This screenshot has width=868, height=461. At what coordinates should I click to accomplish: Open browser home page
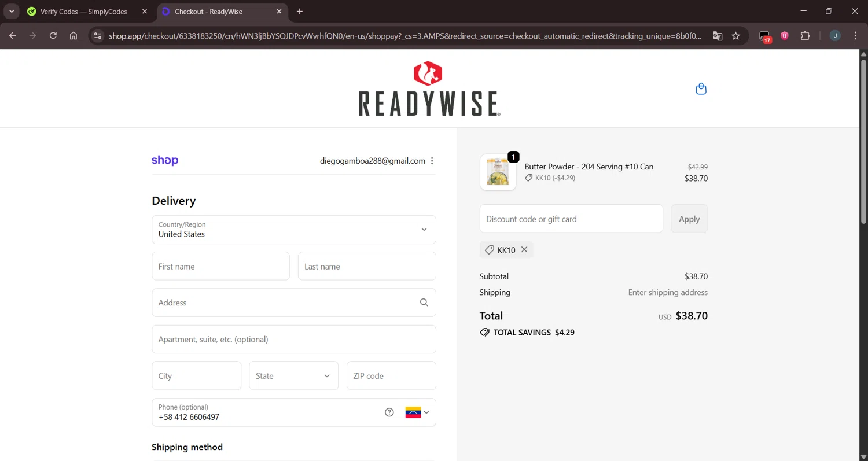tap(73, 36)
